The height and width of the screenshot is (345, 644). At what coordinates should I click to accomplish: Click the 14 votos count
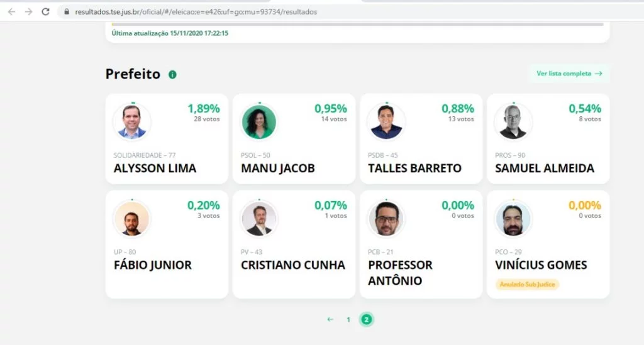click(334, 119)
